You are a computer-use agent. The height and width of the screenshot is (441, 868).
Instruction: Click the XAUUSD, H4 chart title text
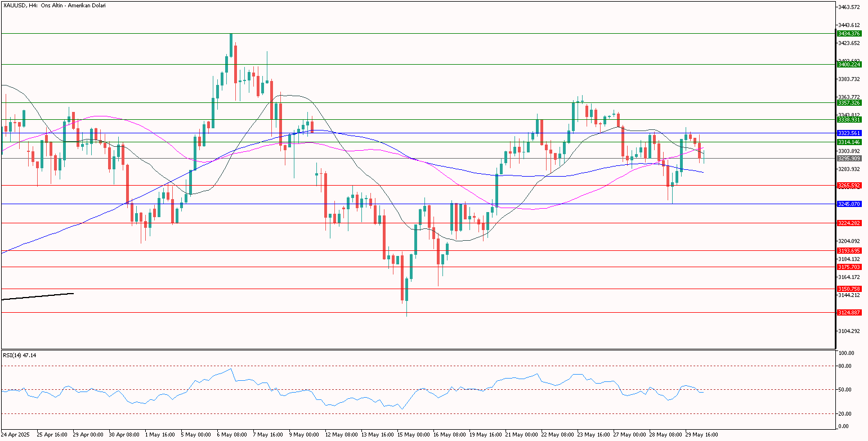click(x=54, y=5)
